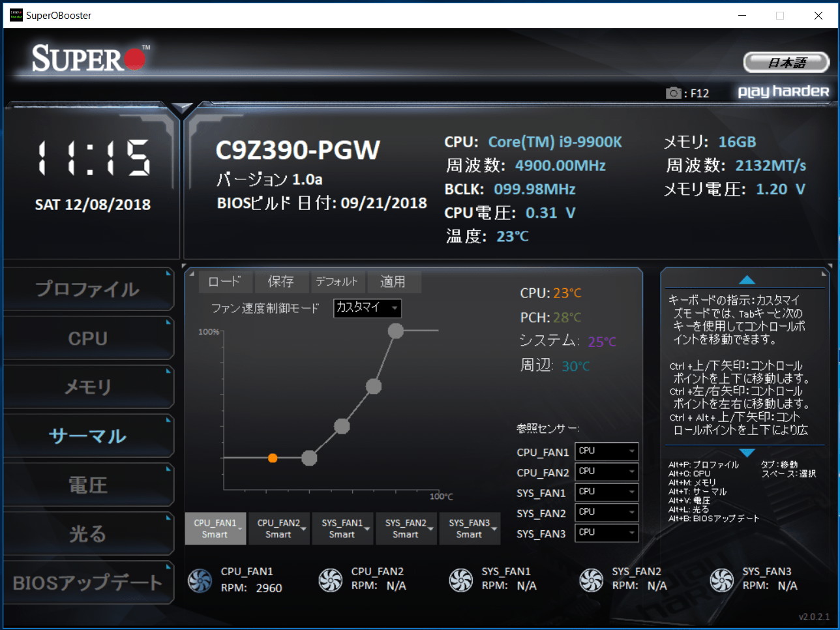Screen dimensions: 840x630
Task: Open the プロファイル section tab
Action: point(88,289)
